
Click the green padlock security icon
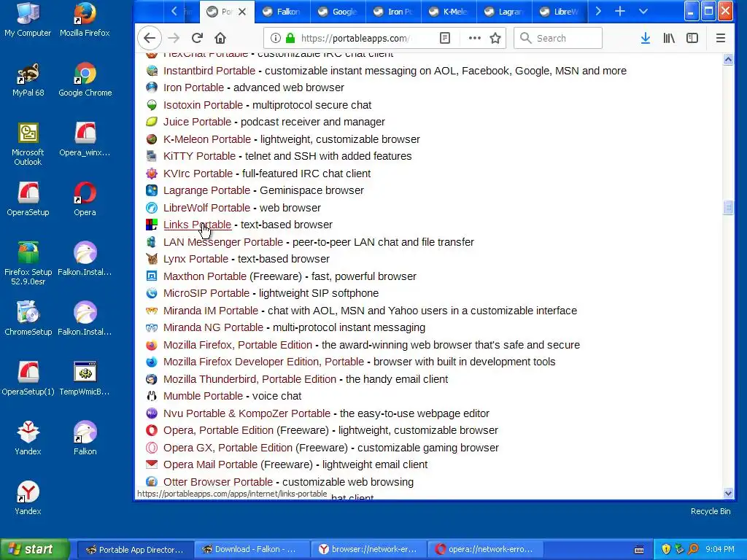point(290,38)
